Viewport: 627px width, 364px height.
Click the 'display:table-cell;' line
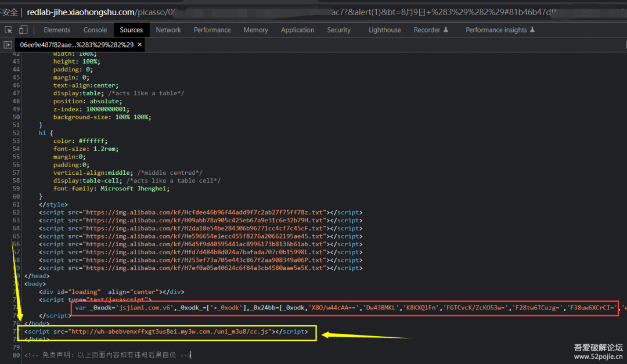tap(137, 181)
